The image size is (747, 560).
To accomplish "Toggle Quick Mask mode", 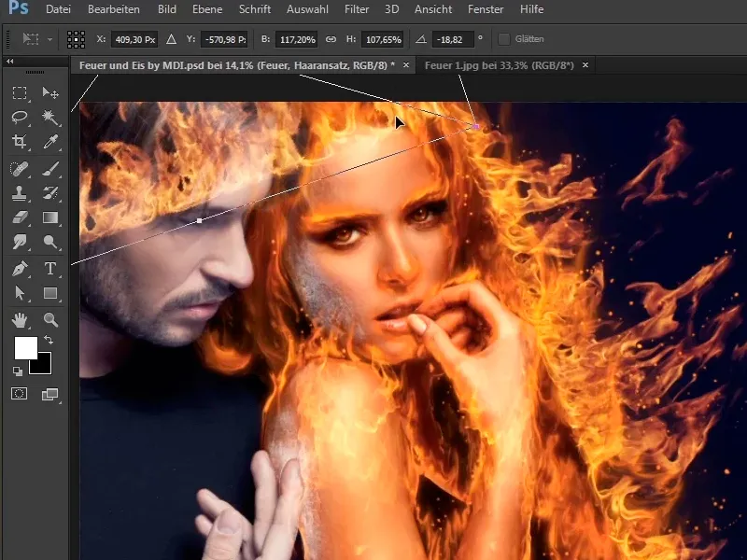I will point(19,393).
